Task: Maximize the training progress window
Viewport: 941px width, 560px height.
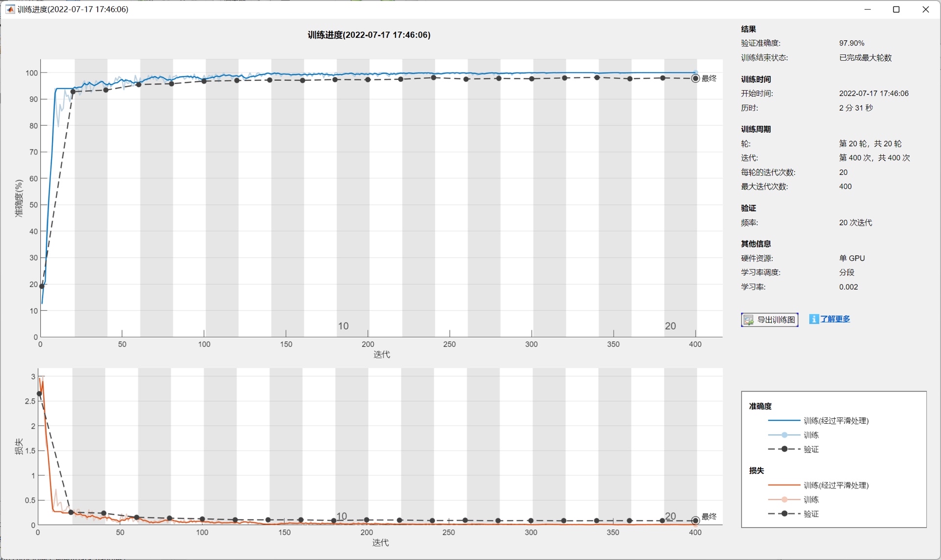Action: tap(896, 9)
